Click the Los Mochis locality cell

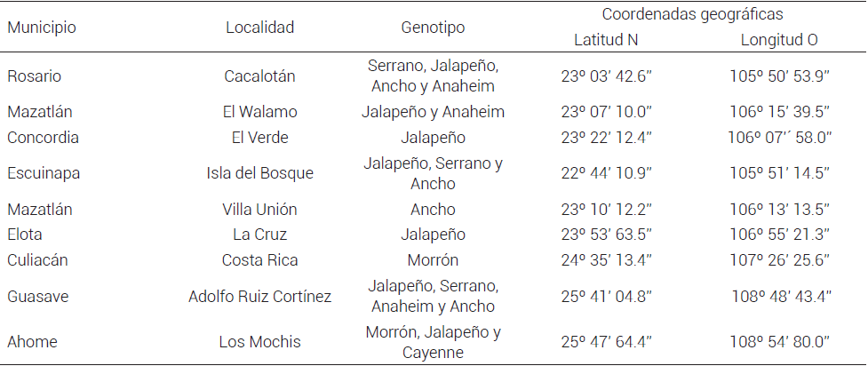(x=259, y=342)
